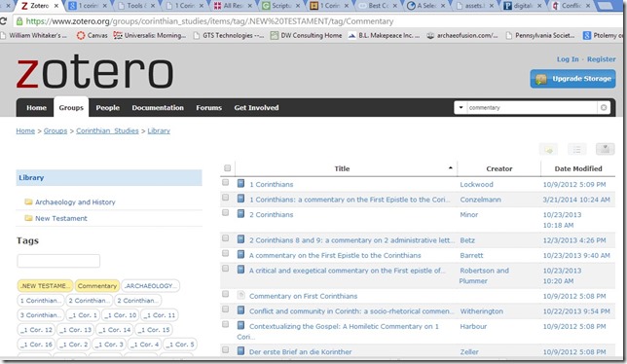Image resolution: width=627 pixels, height=364 pixels.
Task: Check the box for 1 Corinthians by Lockwood
Action: [x=226, y=183]
